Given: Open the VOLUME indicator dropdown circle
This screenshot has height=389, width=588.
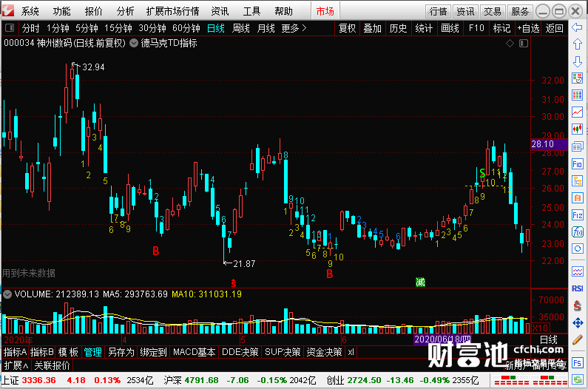Looking at the screenshot, I should tap(7, 294).
